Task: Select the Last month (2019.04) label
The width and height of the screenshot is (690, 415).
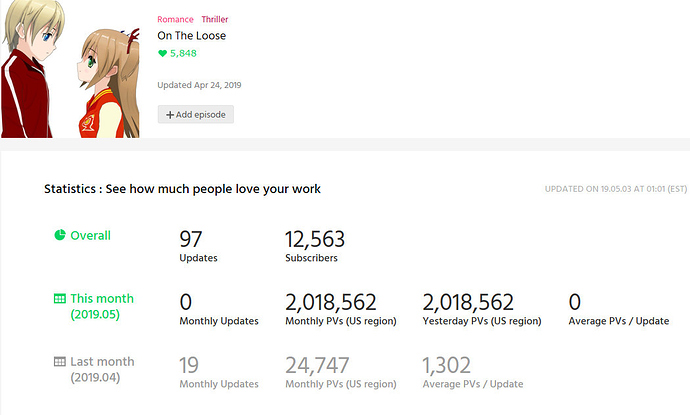Action: tap(101, 369)
